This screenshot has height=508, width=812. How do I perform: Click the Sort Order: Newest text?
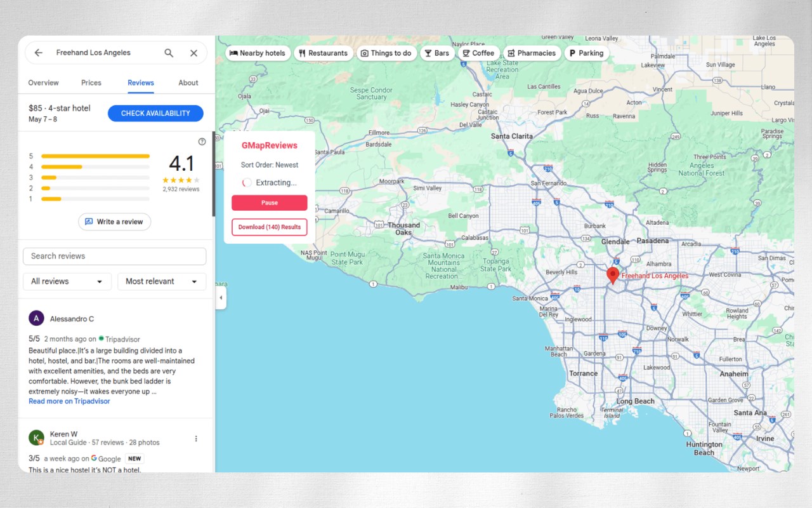click(x=270, y=165)
